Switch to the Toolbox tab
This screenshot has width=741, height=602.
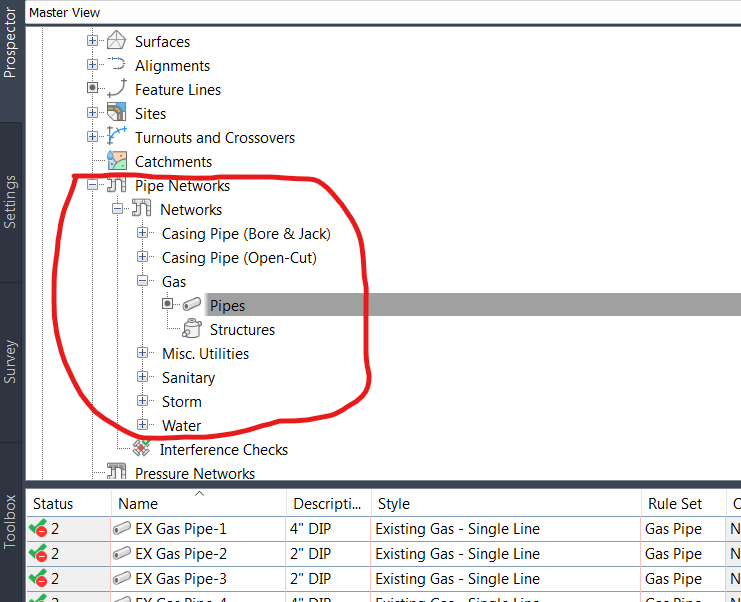click(11, 522)
